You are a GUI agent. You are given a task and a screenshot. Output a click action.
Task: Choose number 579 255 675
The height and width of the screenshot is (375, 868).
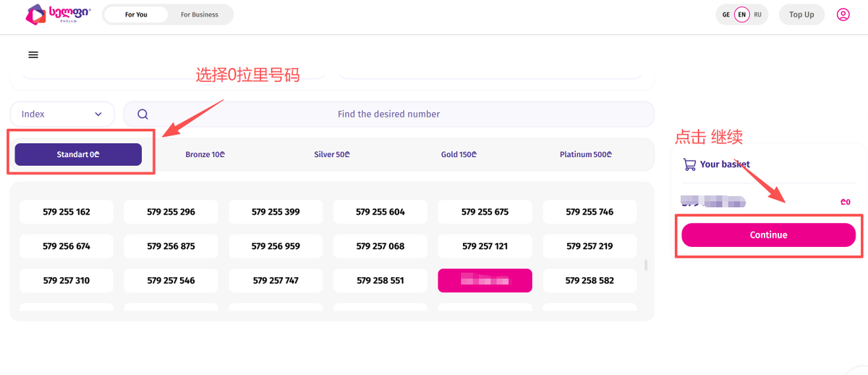(x=485, y=212)
